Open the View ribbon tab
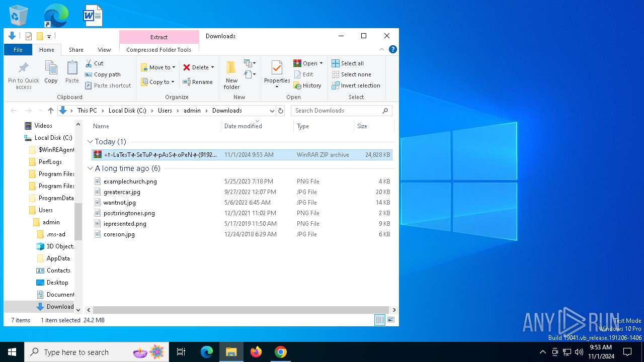 104,50
